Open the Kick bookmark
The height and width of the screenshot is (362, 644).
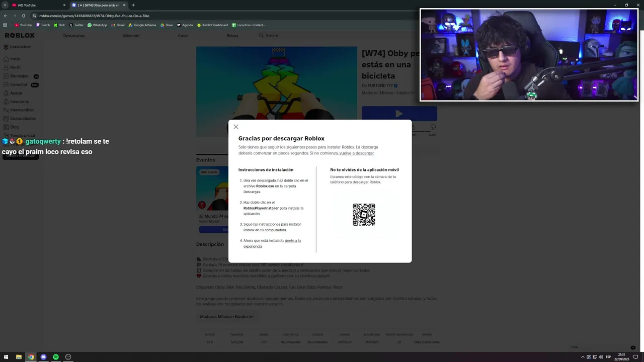pyautogui.click(x=59, y=25)
